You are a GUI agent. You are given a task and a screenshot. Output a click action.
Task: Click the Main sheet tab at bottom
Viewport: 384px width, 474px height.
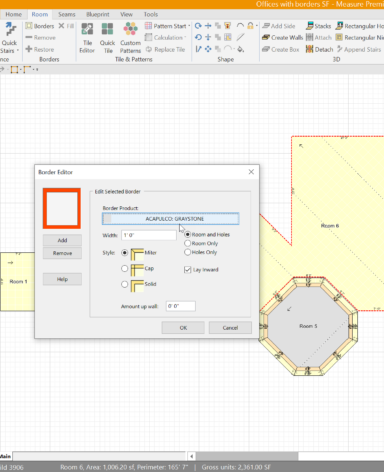point(5,456)
